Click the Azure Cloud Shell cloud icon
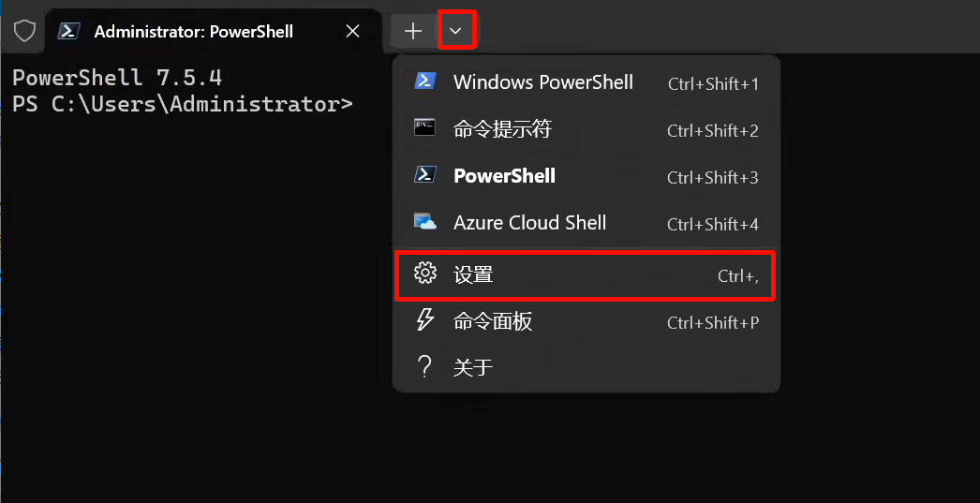Screen dimensions: 980x503 (x=425, y=222)
